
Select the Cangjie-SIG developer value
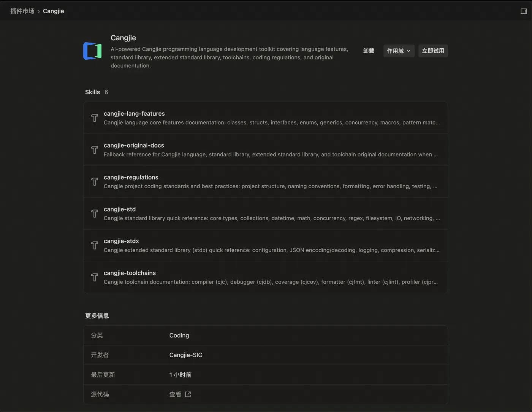pyautogui.click(x=186, y=355)
